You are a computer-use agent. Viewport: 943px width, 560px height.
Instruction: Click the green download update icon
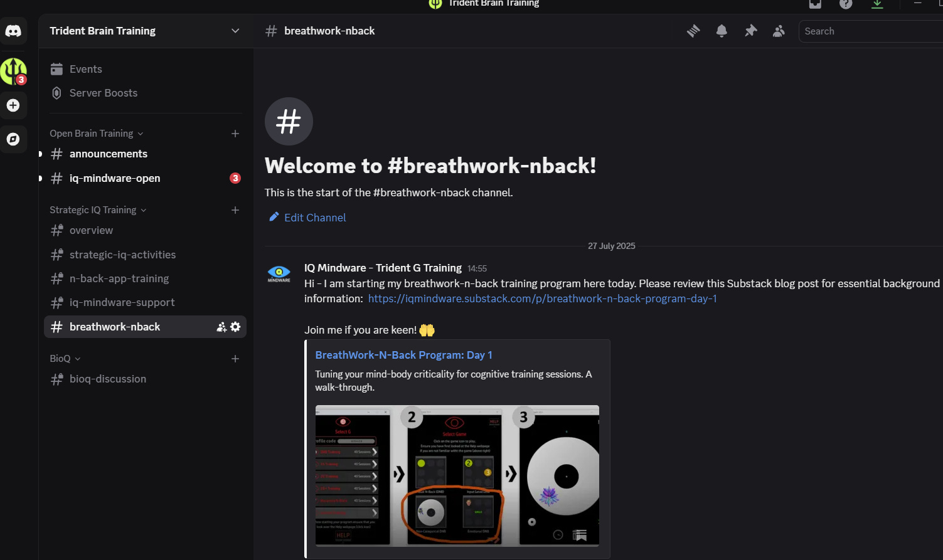877,4
